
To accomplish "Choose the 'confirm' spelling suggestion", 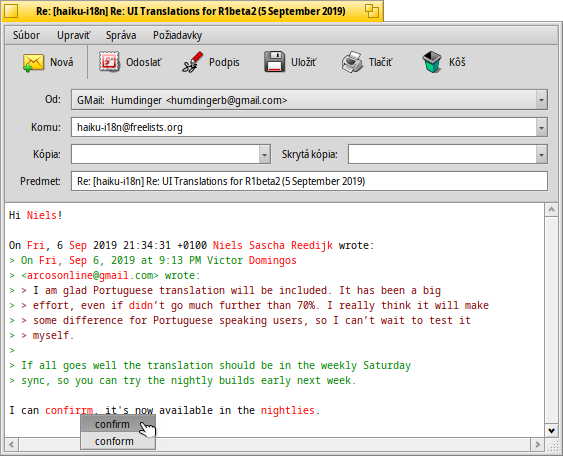I will tap(118, 424).
